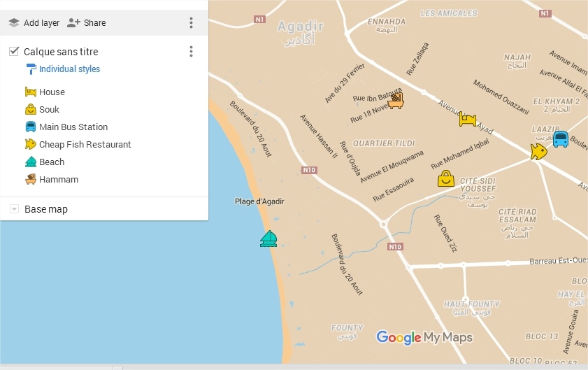Open the Individual styles link

69,69
